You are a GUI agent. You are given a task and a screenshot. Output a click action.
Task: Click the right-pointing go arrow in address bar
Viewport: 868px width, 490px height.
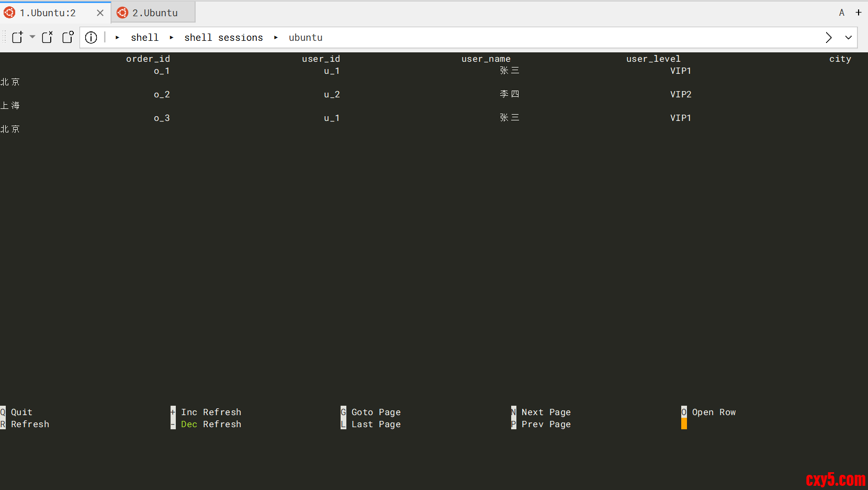pyautogui.click(x=828, y=38)
